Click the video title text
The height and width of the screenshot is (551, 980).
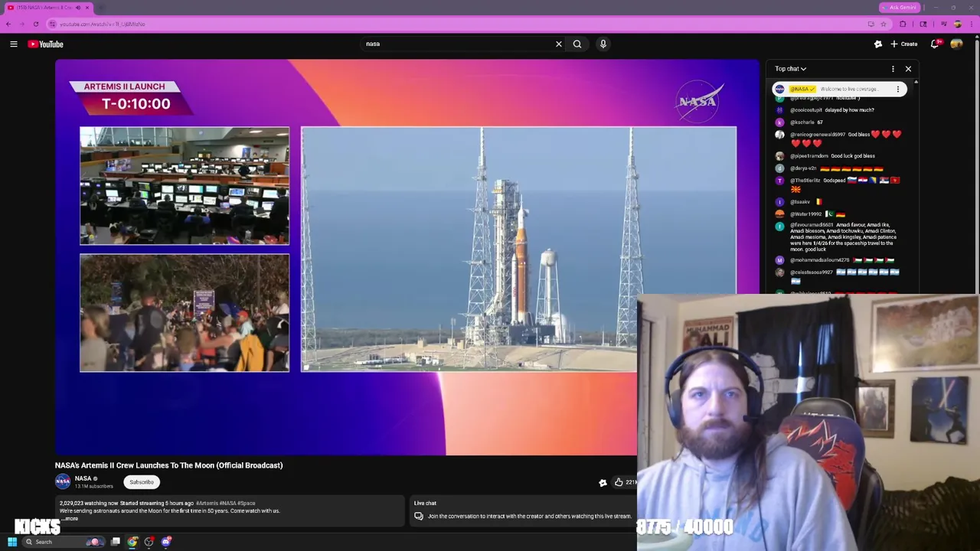point(168,465)
